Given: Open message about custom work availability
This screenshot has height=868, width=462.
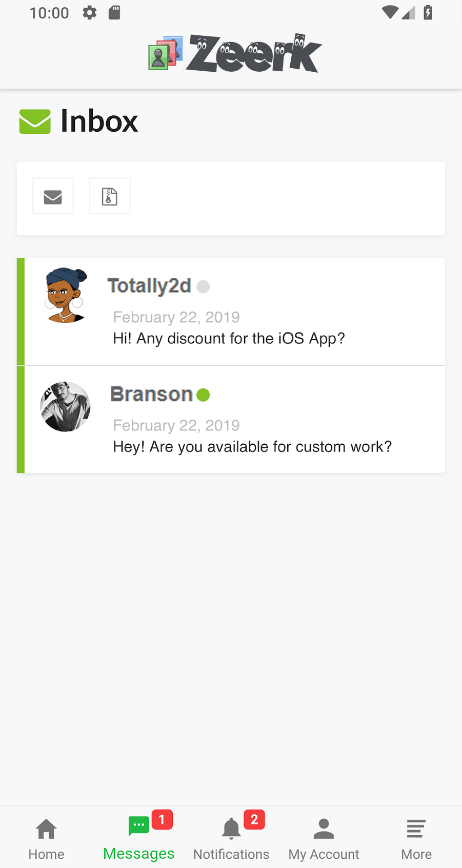Looking at the screenshot, I should pos(252,447).
